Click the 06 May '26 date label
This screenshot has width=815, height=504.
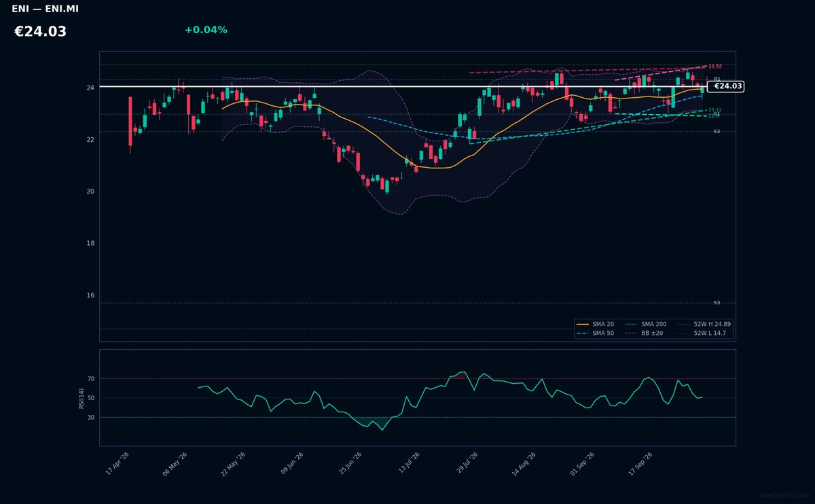[175, 464]
